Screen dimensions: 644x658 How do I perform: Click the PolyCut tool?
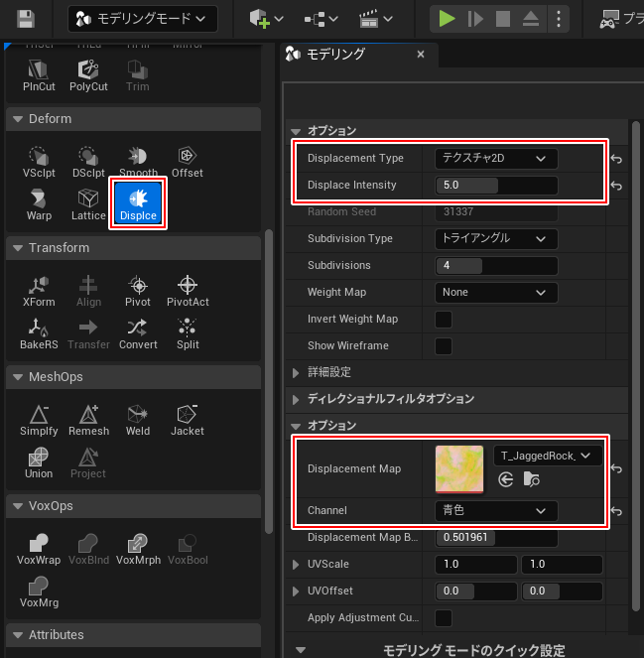point(88,73)
